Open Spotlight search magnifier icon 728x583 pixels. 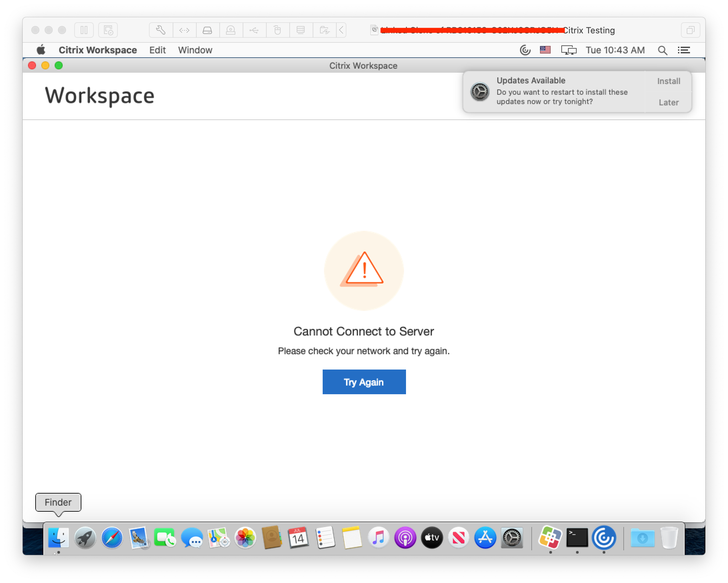pyautogui.click(x=662, y=50)
